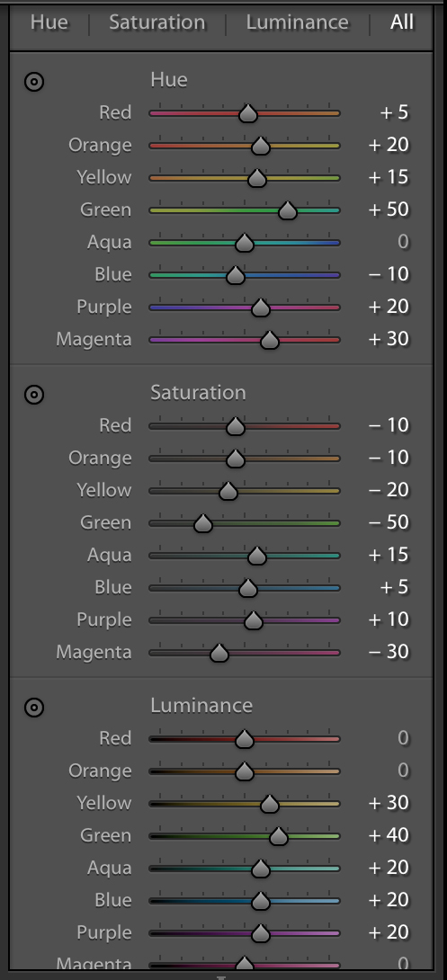Click the Blue hue −10 value
This screenshot has height=980, width=447.
(389, 274)
